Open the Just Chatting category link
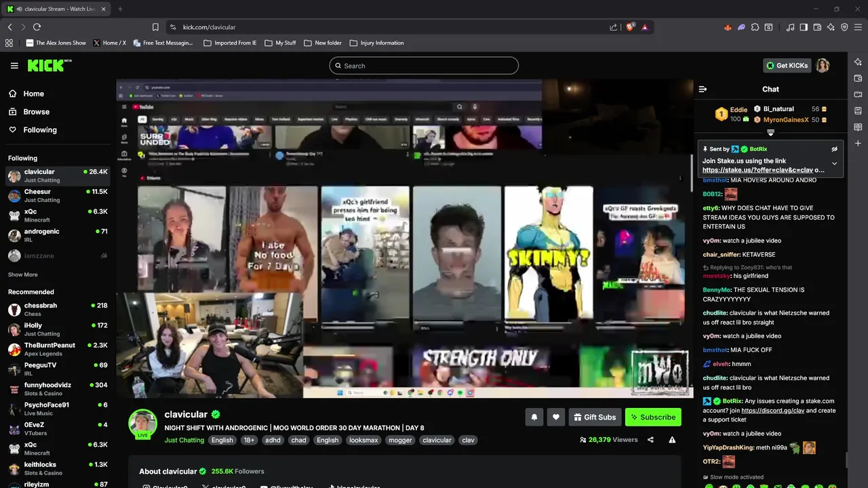Image resolution: width=868 pixels, height=488 pixels. coord(184,440)
